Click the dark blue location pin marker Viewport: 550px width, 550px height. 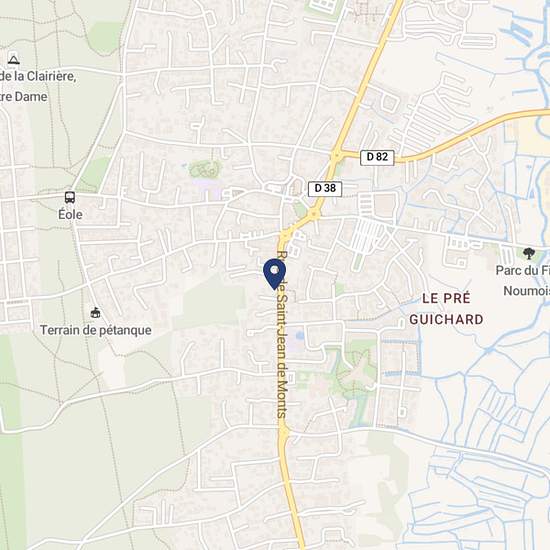pos(274,274)
